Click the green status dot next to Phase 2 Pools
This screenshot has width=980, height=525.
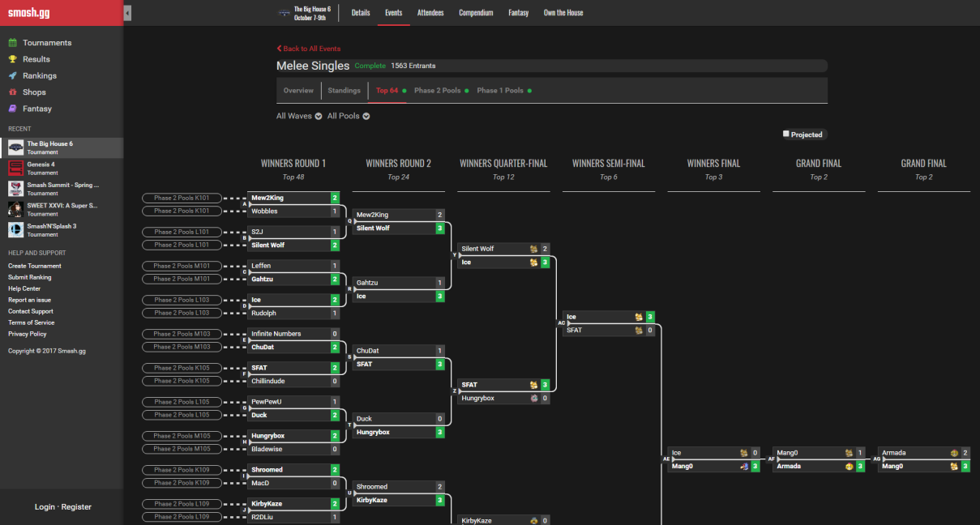point(467,91)
